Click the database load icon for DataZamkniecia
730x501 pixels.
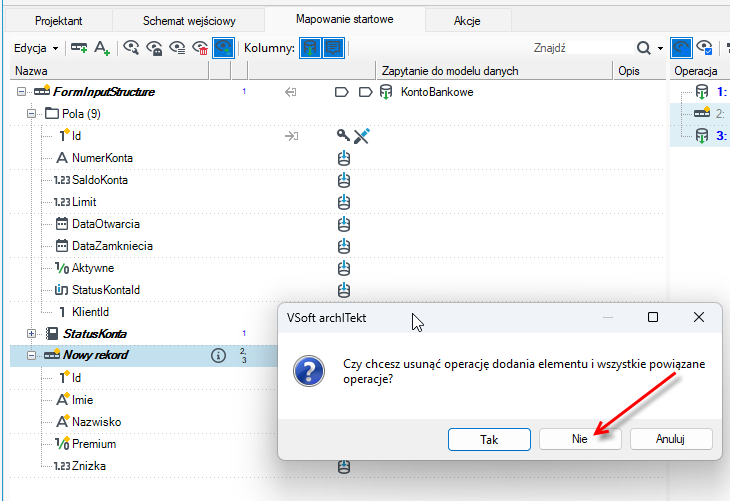coord(344,246)
